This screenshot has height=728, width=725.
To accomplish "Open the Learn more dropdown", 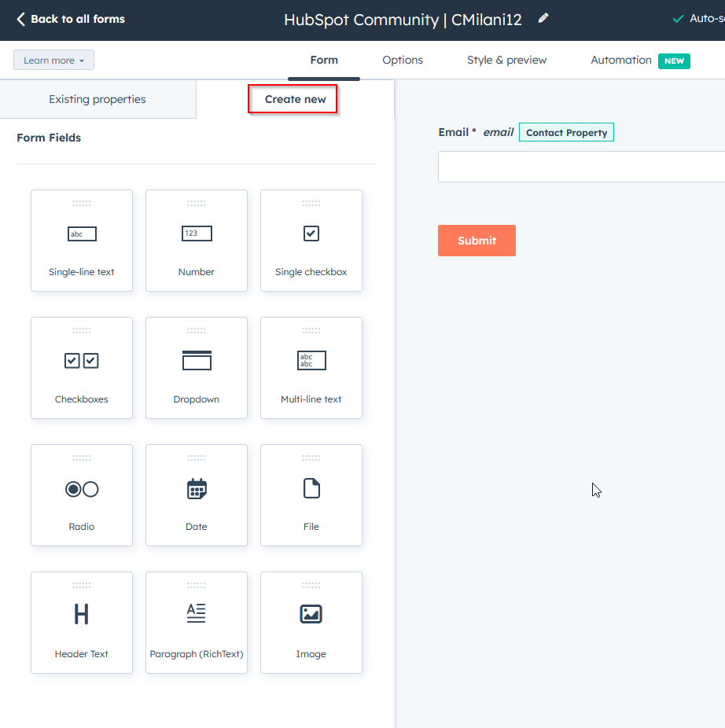I will tap(53, 60).
